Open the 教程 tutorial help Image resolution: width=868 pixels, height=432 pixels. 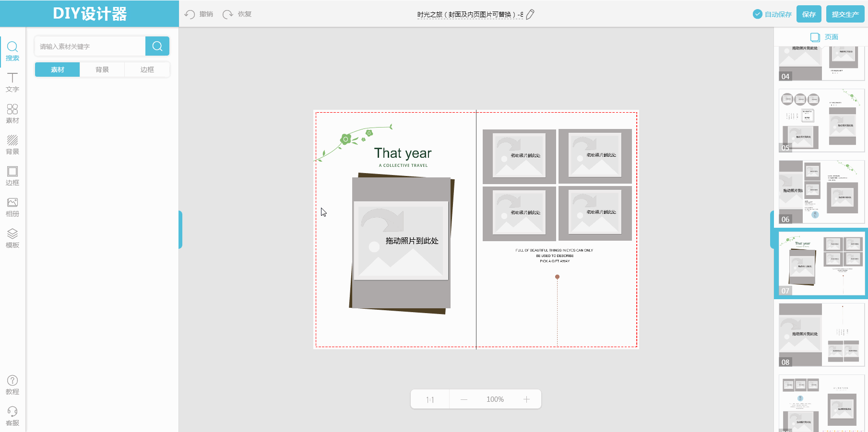[12, 385]
